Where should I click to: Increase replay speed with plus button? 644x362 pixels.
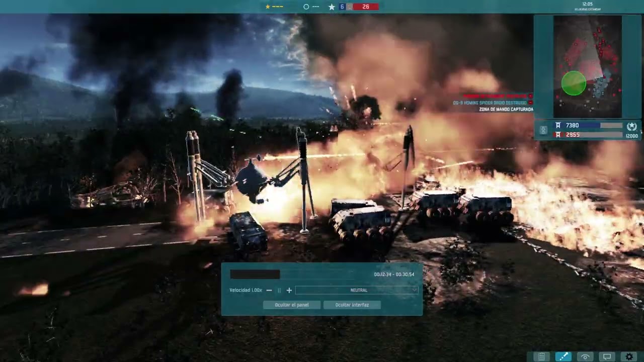coord(289,290)
